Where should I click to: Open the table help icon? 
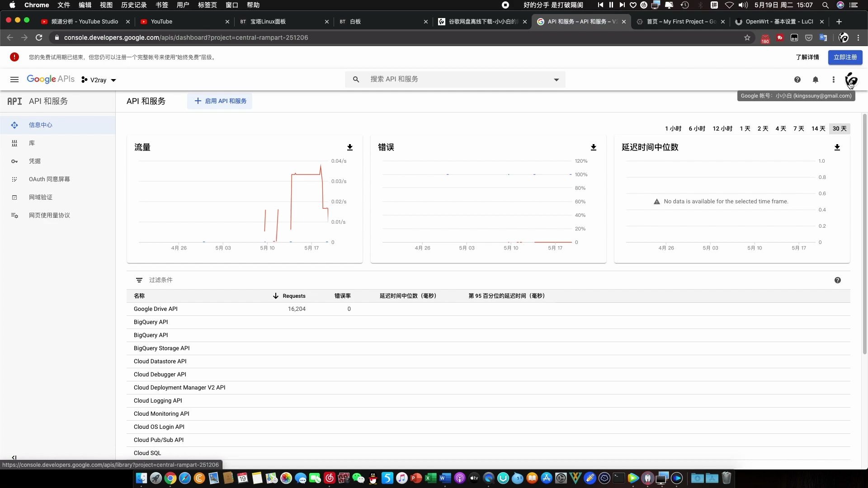[838, 280]
